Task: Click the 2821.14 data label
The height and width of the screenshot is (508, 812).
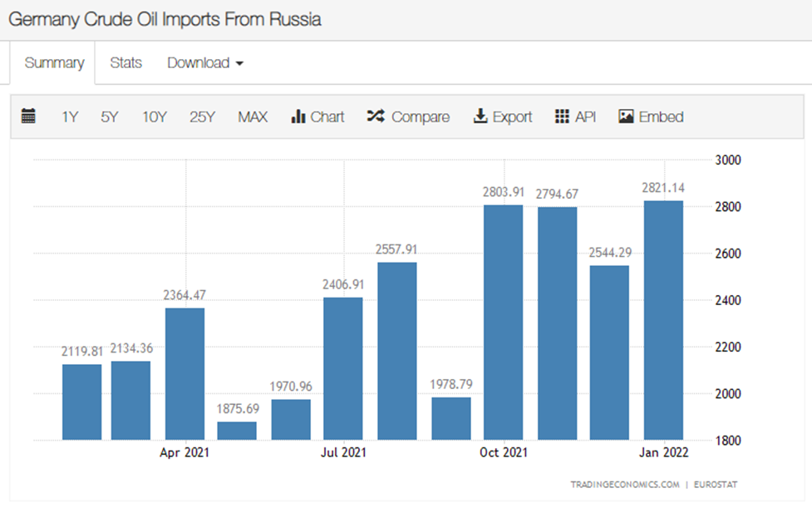Action: tap(663, 188)
